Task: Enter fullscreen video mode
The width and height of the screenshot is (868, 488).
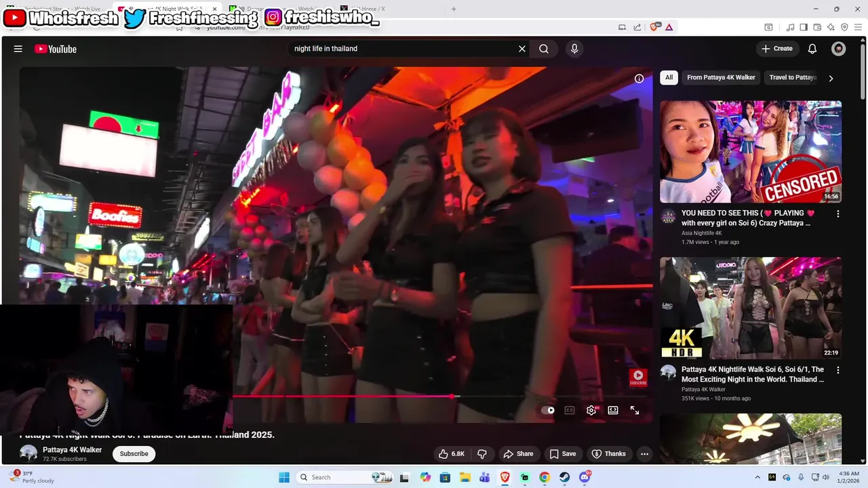Action: (x=635, y=410)
